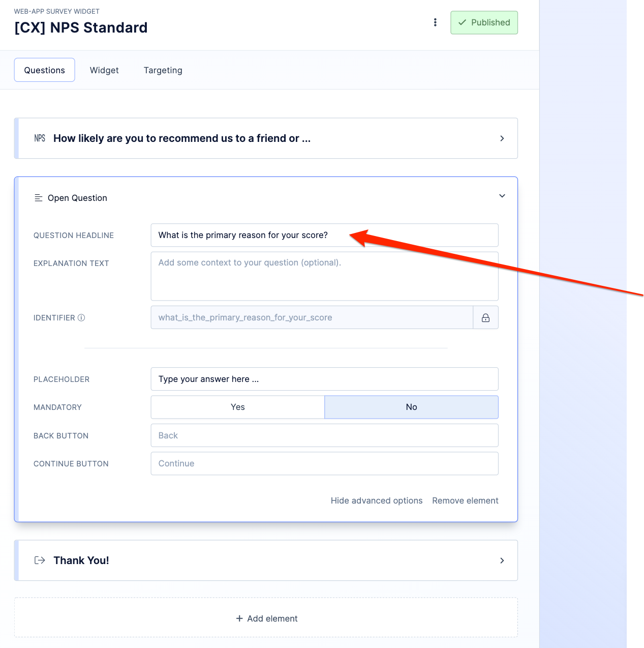
Task: Keep mandatory disabled by selecting No
Action: [411, 407]
